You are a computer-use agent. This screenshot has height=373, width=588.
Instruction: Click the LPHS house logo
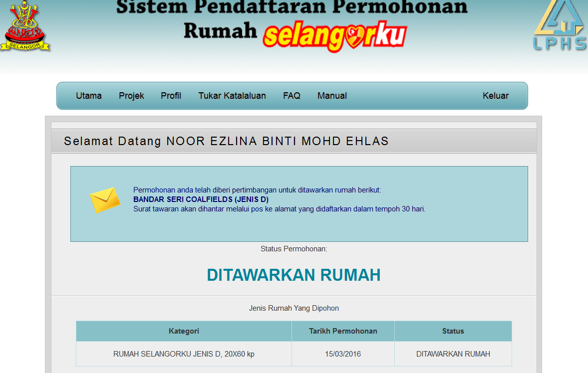pos(560,25)
